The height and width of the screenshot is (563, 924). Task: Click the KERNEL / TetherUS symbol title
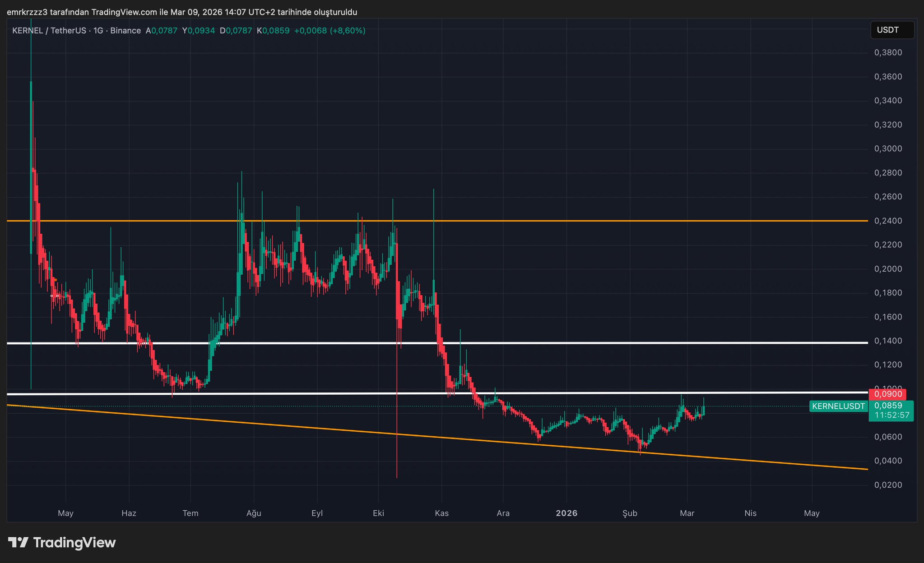49,31
